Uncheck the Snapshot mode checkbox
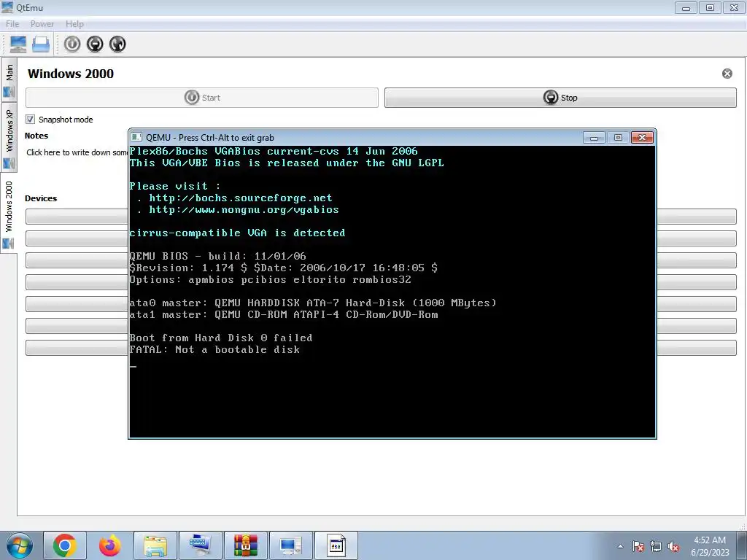 [x=31, y=120]
